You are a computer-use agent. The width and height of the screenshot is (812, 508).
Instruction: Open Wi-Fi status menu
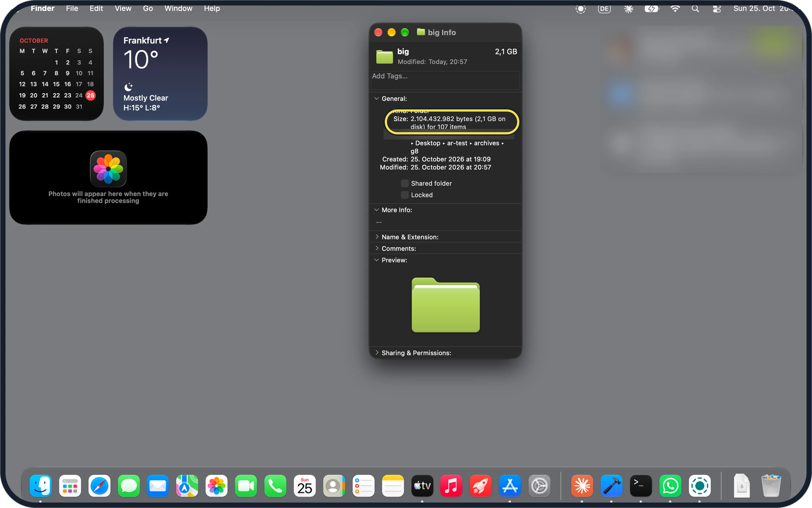click(675, 9)
